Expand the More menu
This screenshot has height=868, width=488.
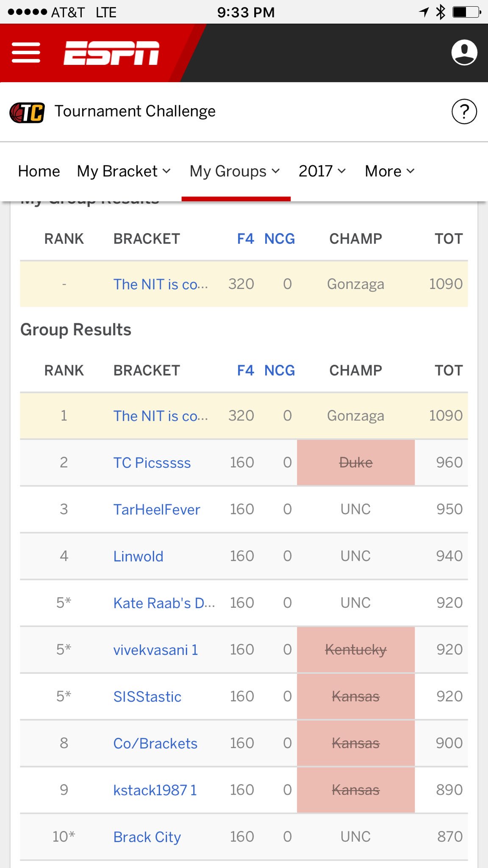pos(389,171)
